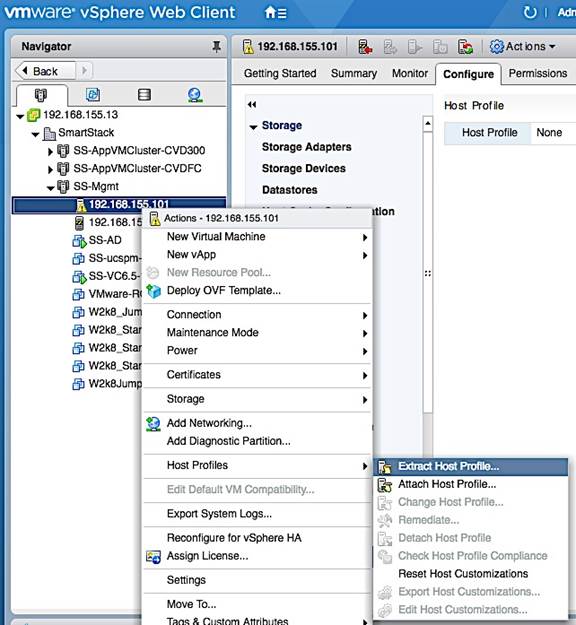Choose Reconfigure for vSphere HA
This screenshot has width=576, height=625.
[257, 538]
